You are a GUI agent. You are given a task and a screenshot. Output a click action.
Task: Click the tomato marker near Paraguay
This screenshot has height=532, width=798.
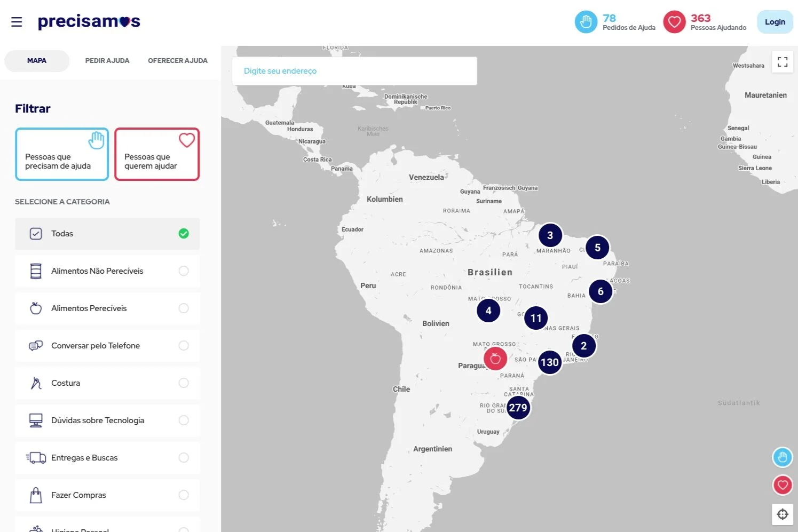coord(495,358)
